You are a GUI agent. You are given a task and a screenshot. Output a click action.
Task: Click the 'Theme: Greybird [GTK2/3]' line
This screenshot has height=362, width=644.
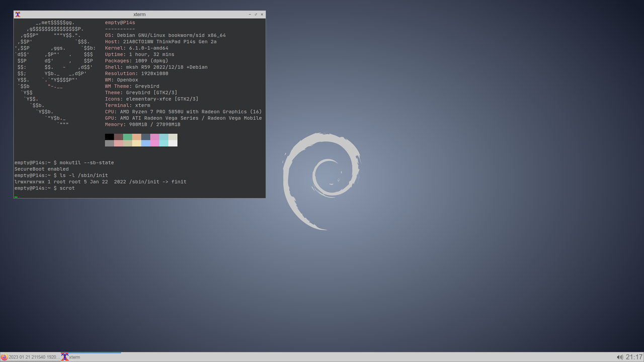click(x=141, y=93)
